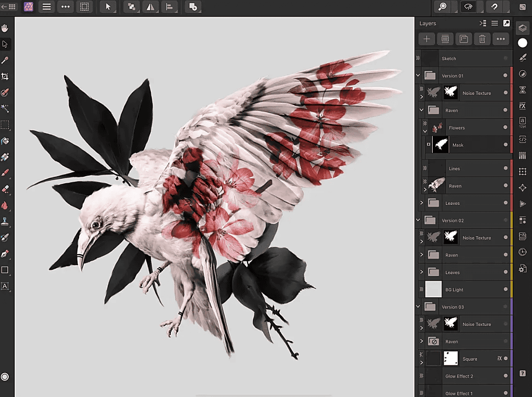The height and width of the screenshot is (397, 532).
Task: Collapse the Version 03 group
Action: point(418,307)
